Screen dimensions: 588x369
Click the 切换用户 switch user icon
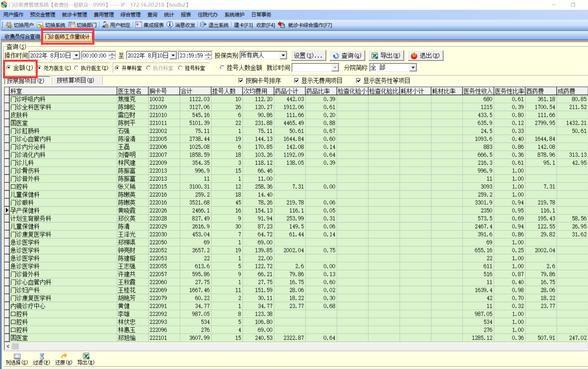coord(9,25)
